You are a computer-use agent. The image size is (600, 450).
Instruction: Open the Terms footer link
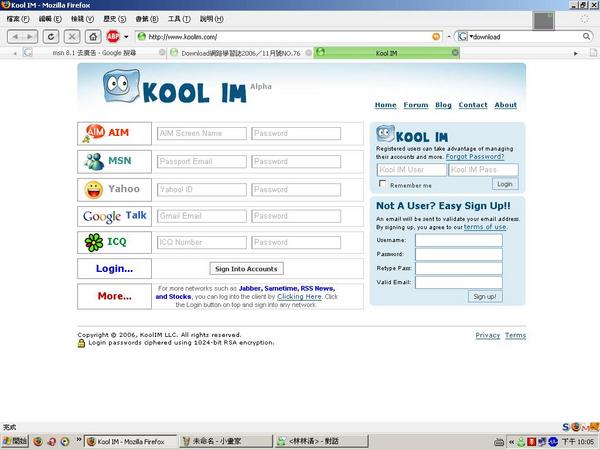(x=515, y=335)
